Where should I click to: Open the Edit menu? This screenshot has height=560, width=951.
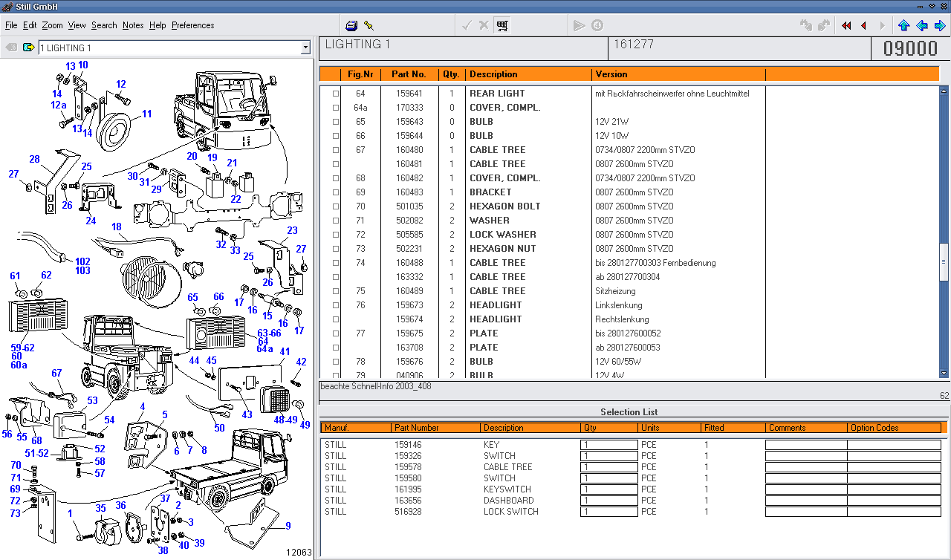[30, 25]
